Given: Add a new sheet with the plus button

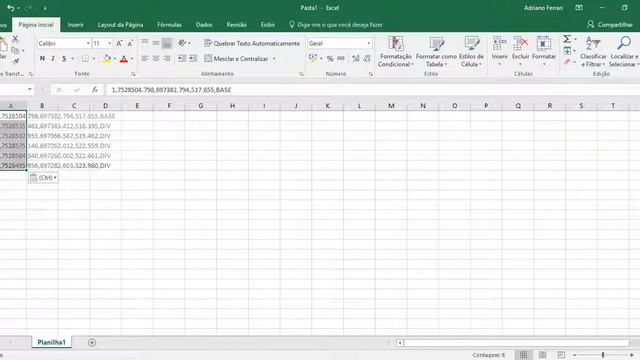Looking at the screenshot, I should (92, 342).
